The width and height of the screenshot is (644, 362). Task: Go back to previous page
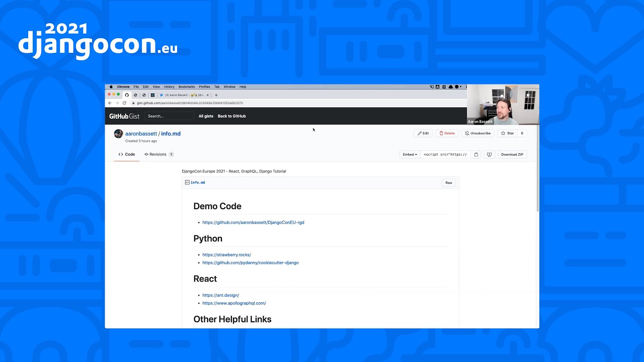tap(110, 103)
